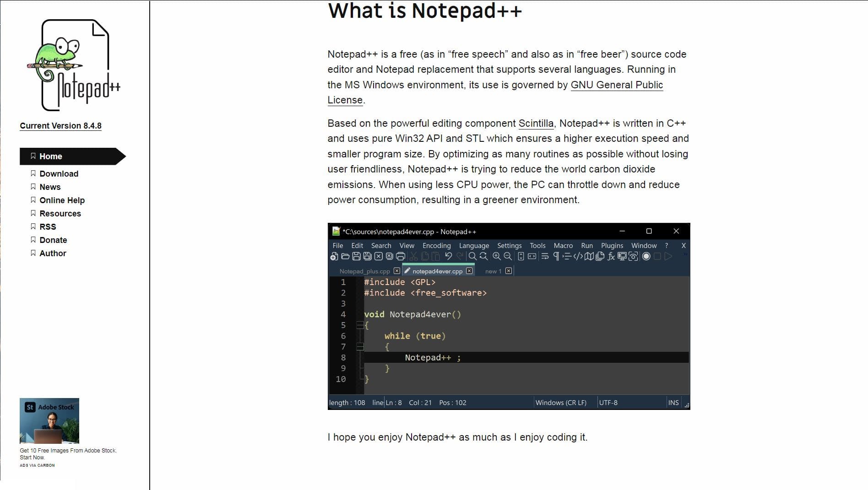
Task: Open the Search menu
Action: (x=381, y=246)
